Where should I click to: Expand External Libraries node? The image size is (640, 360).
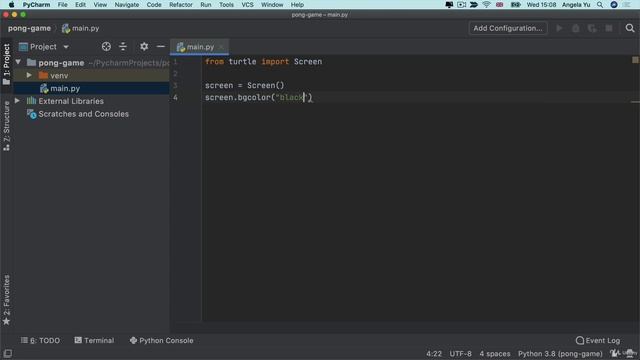point(17,101)
